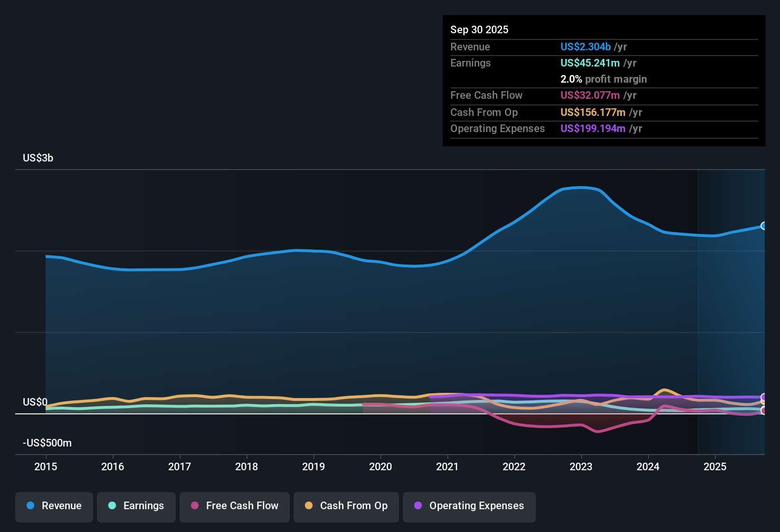The height and width of the screenshot is (532, 780).
Task: Expand details for the Sep 30 2025 tooltip
Action: [479, 29]
